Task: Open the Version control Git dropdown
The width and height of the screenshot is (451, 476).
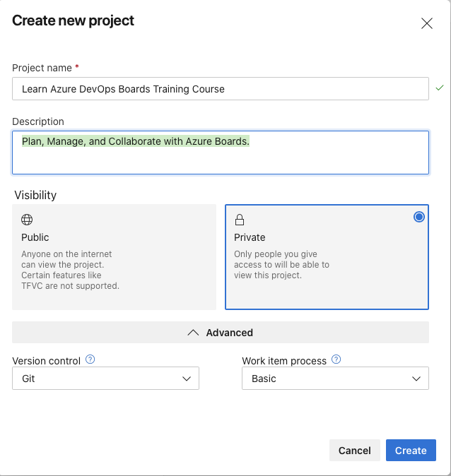Action: click(x=105, y=379)
